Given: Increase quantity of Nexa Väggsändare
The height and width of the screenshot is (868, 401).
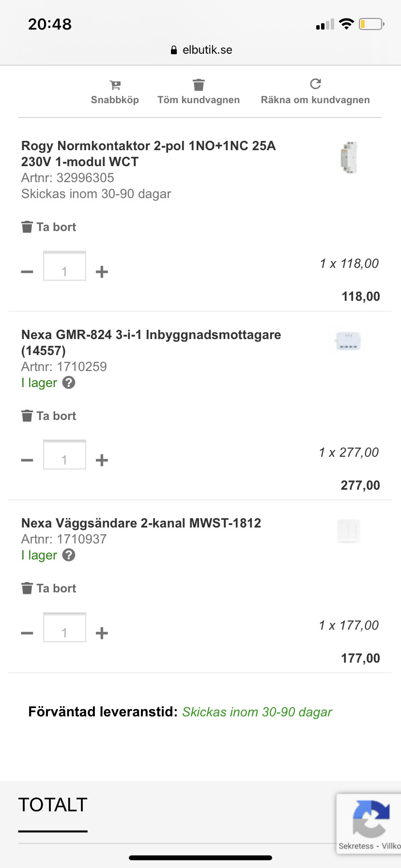Looking at the screenshot, I should [x=102, y=633].
